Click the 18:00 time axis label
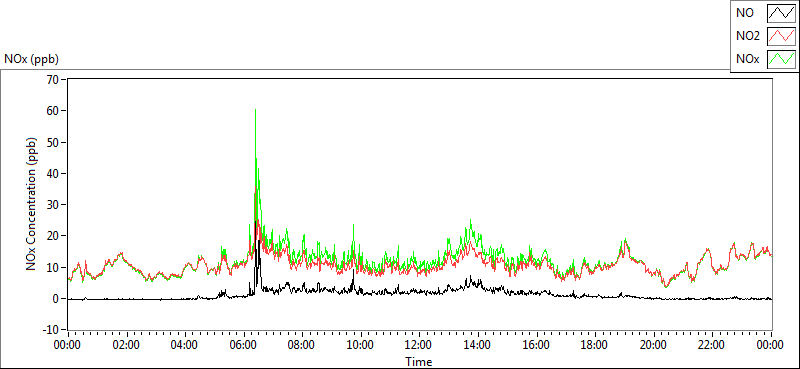 [x=595, y=345]
